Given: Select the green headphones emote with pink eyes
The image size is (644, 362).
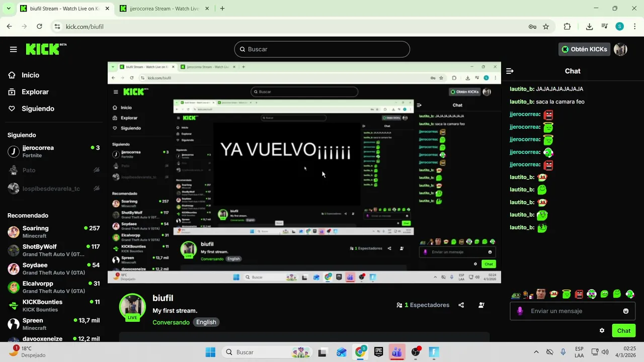Looking at the screenshot, I should coord(592,294).
